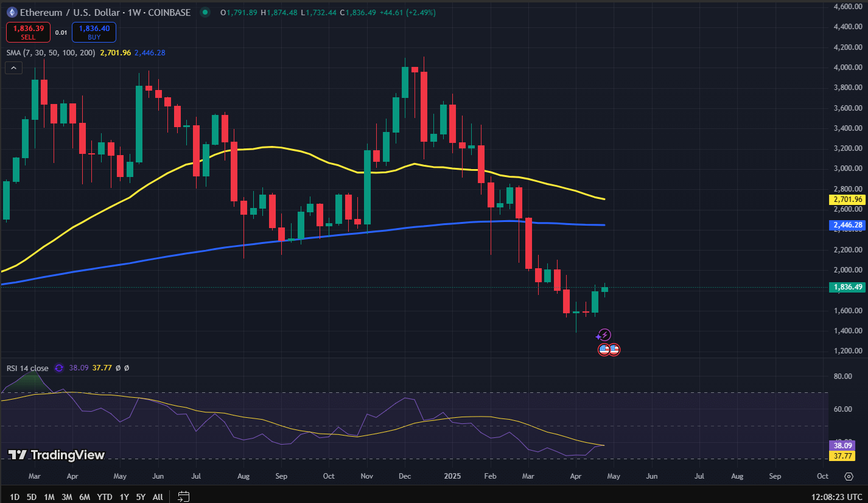
Task: Click the 2,000.00 price scale label
Action: (849, 270)
